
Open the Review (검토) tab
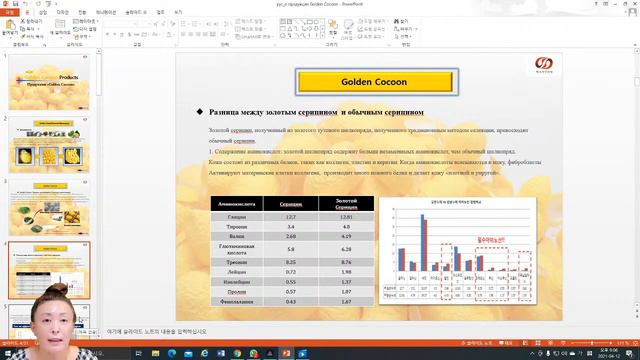tap(160, 12)
